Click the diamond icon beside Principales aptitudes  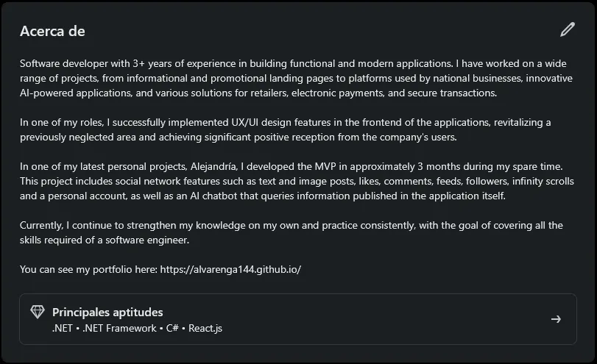tap(38, 313)
